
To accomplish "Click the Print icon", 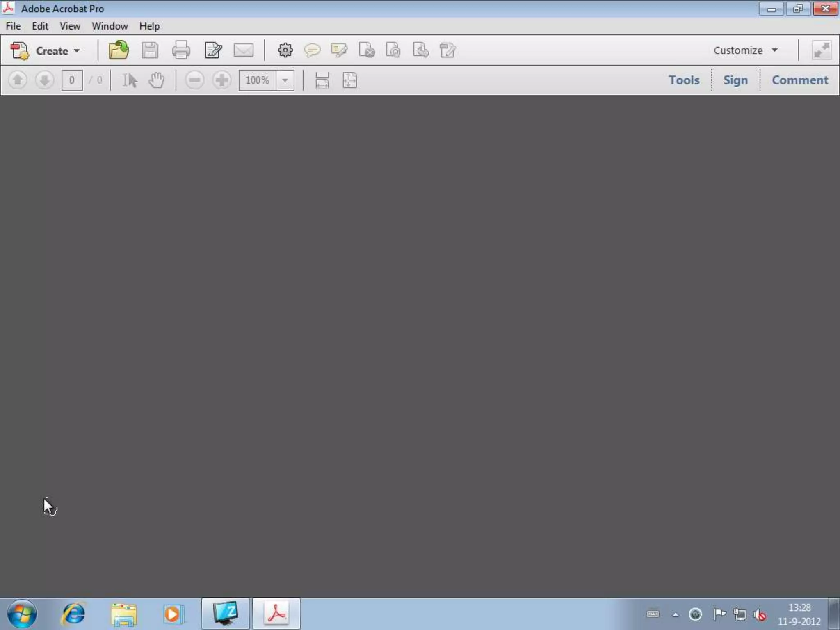I will pos(181,50).
